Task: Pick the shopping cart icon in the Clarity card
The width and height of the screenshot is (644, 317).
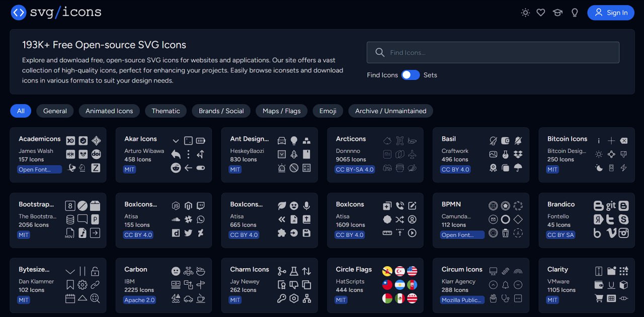Action: pyautogui.click(x=599, y=298)
